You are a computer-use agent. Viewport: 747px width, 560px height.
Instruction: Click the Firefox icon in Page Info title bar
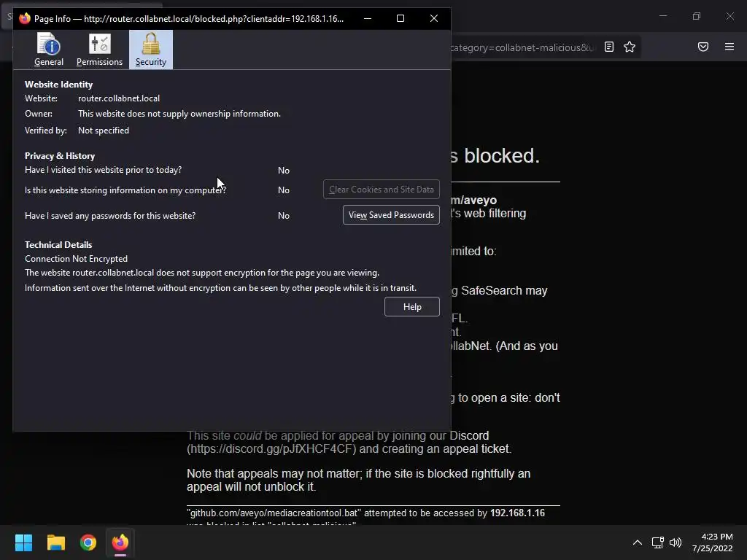[25, 18]
